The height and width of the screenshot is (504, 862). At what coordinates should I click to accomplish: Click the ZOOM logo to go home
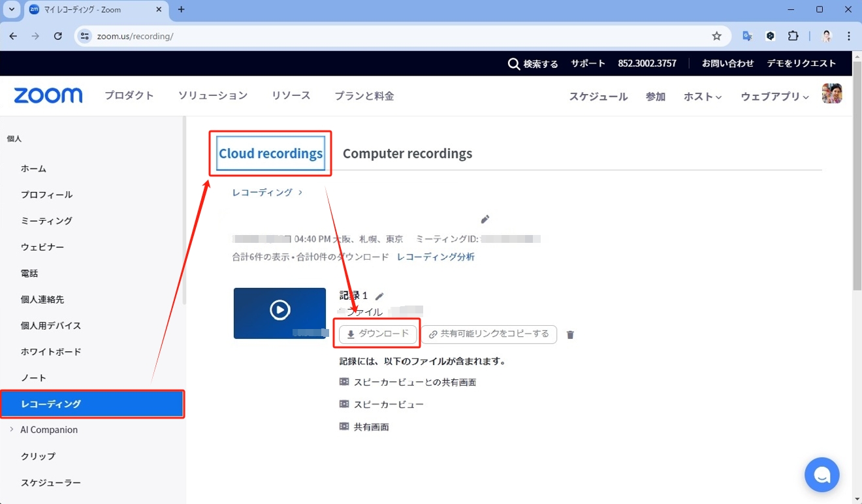(48, 95)
